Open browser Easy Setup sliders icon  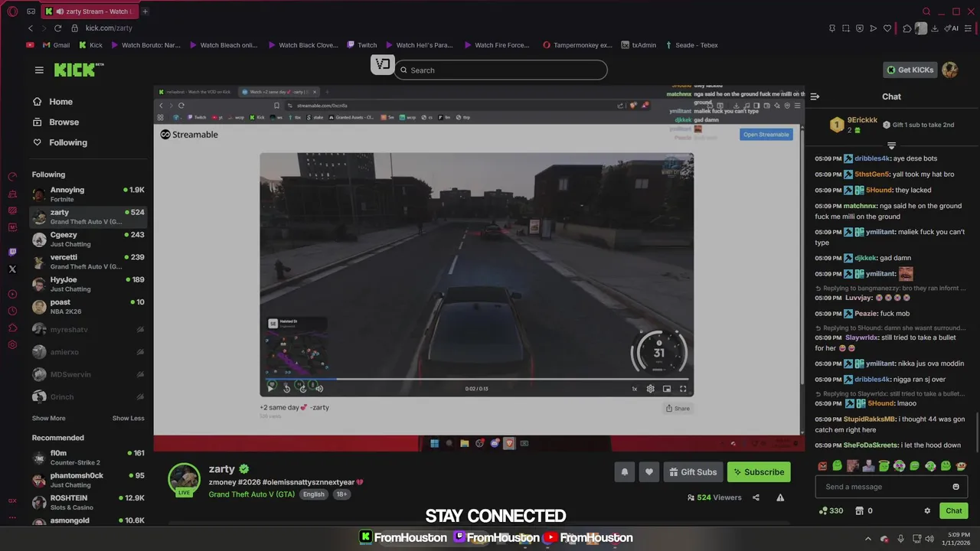pos(969,28)
